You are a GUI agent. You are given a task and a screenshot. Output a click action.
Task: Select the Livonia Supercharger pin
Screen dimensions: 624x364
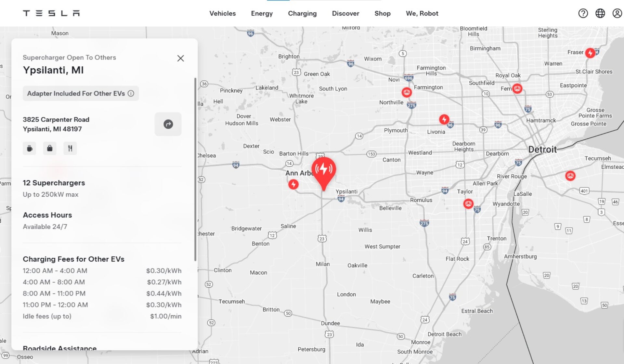tap(444, 119)
